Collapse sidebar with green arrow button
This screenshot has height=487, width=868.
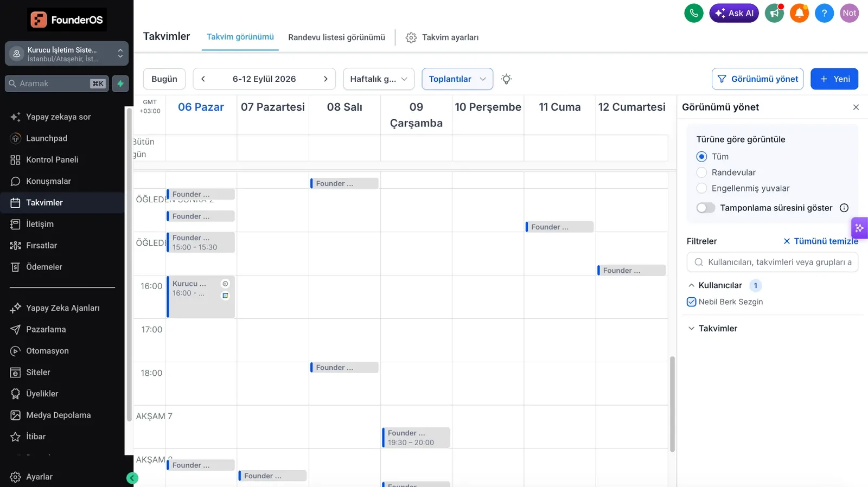click(x=132, y=478)
